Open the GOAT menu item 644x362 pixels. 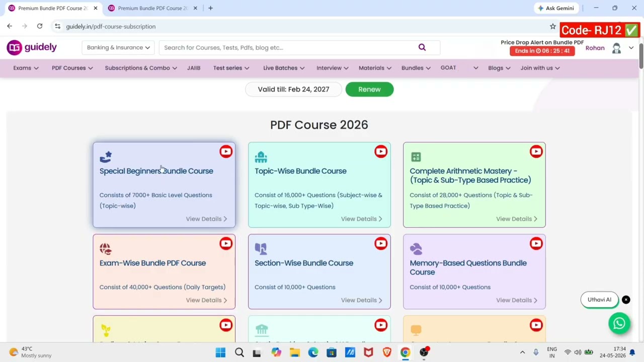pos(448,68)
